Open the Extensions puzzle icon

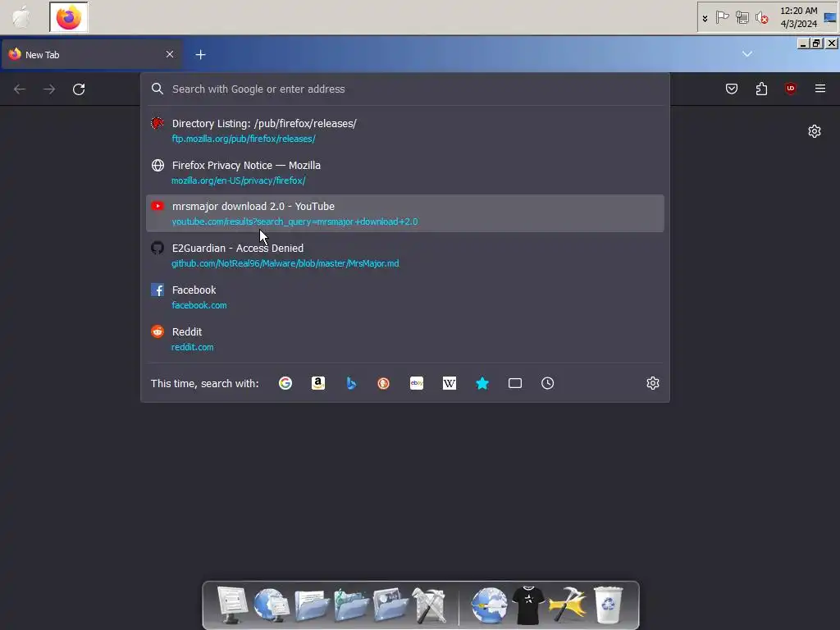click(761, 89)
